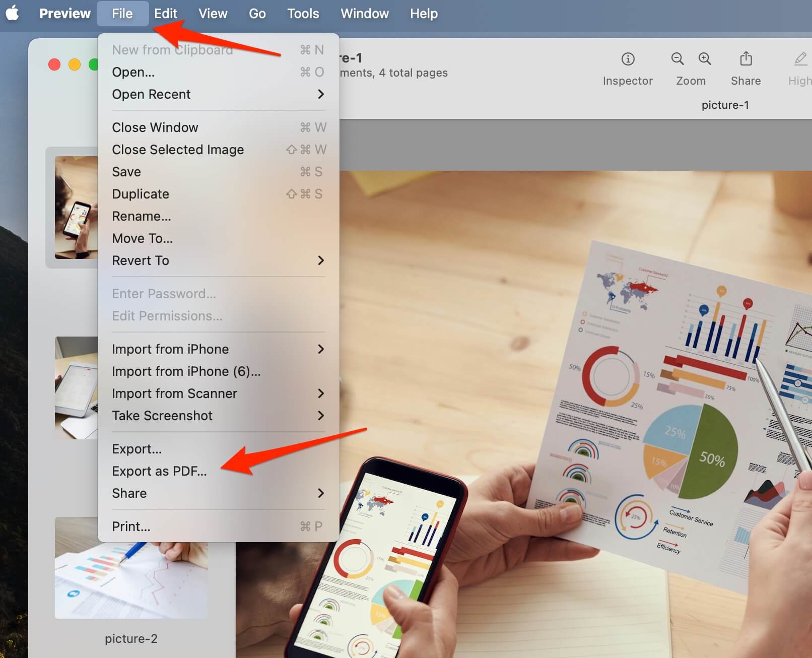The height and width of the screenshot is (658, 812).
Task: Click the Highlight pen icon
Action: (800, 59)
